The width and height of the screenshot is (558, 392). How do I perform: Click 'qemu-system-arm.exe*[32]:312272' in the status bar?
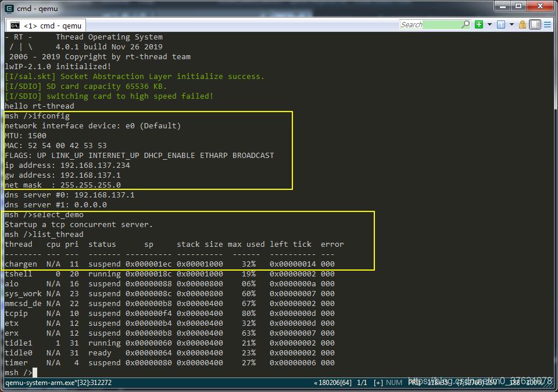(x=58, y=383)
